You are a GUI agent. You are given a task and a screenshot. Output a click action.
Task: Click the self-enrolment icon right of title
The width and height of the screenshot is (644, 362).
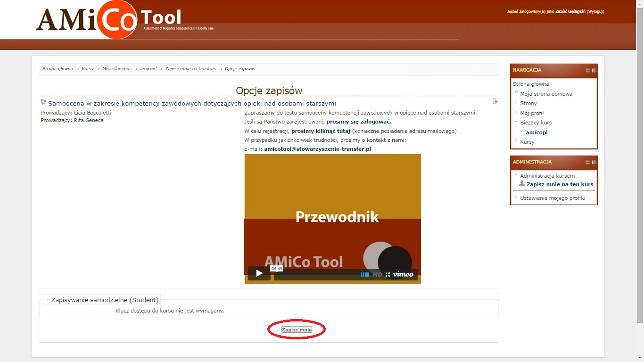coord(495,101)
